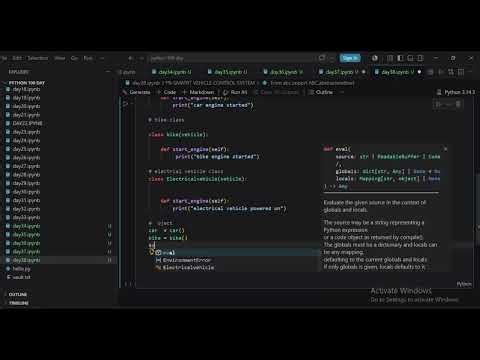Switch to the day35.ipynb tab
The image size is (480, 360).
230,72
